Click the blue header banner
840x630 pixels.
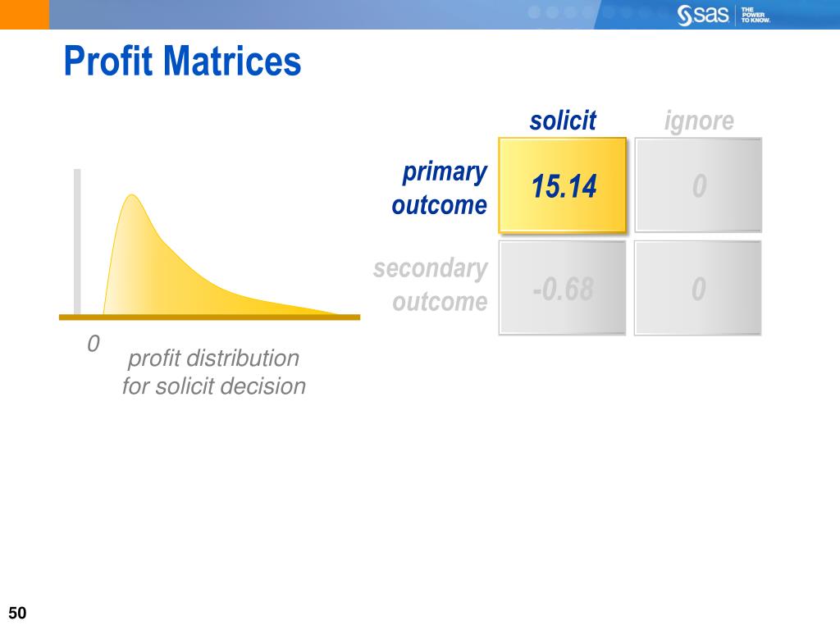tap(444, 15)
